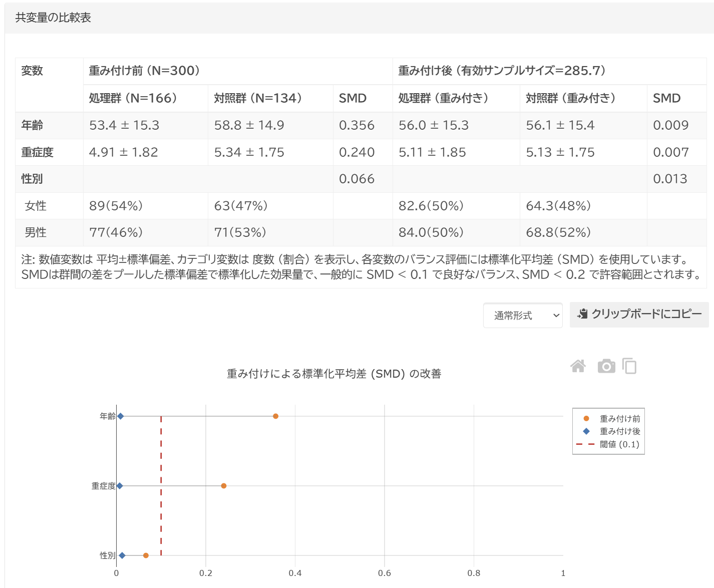Screen dimensions: 714x588
Task: Reset chart axes with the home icon
Action: (578, 366)
